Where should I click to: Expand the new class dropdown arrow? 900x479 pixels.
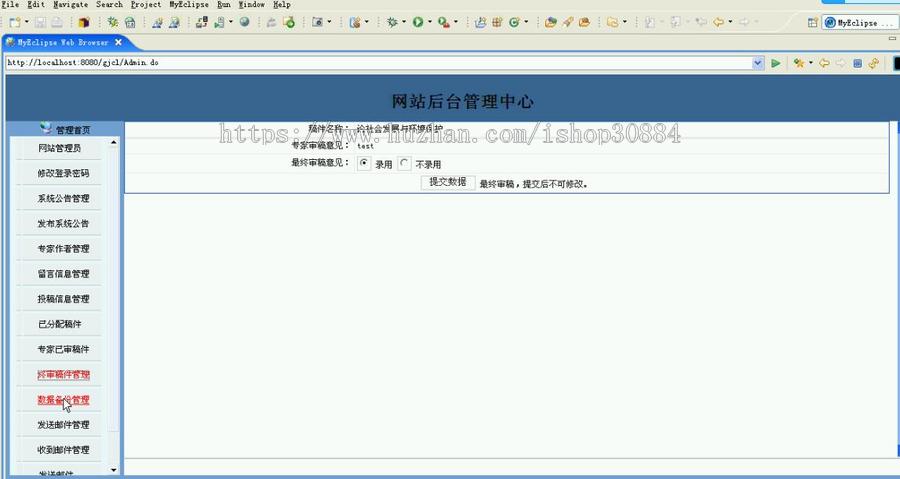coord(526,22)
